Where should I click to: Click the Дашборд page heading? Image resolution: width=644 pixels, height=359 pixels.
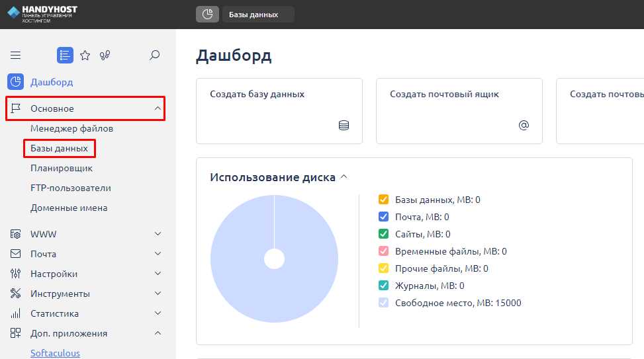(x=234, y=56)
